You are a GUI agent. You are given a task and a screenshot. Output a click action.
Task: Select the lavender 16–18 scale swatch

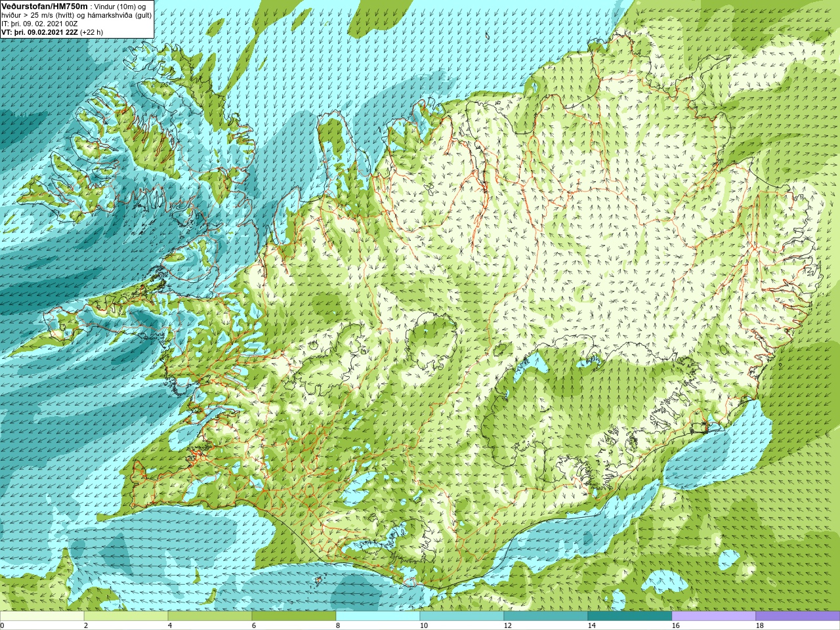pos(714,616)
